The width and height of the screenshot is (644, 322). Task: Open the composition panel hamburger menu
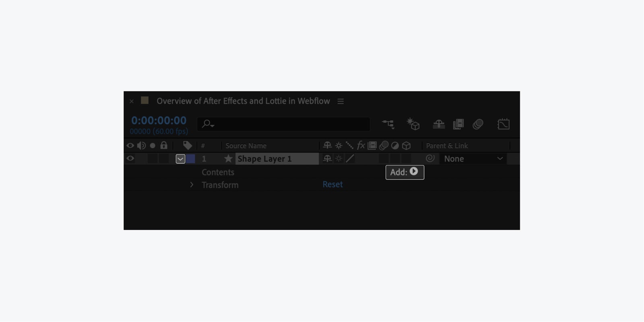341,101
